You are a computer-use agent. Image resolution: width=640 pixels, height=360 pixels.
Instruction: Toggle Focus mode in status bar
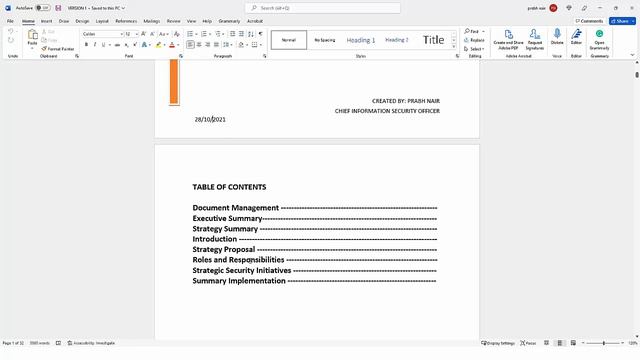tap(528, 343)
